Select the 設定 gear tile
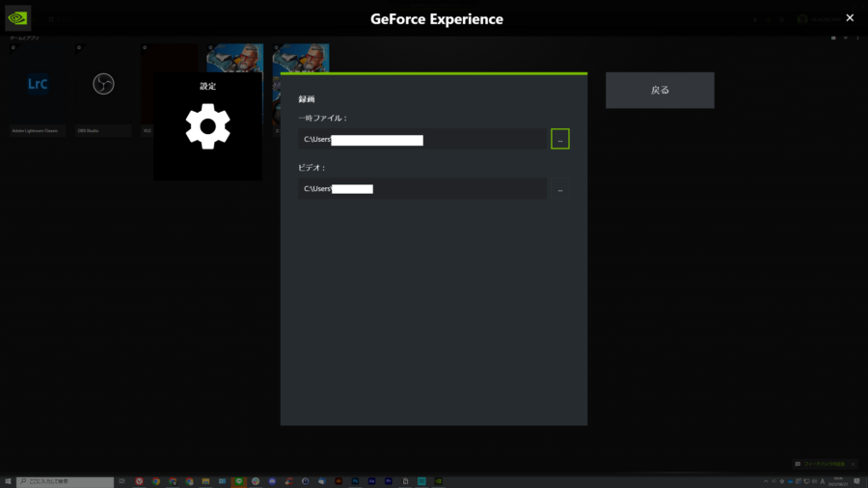The height and width of the screenshot is (488, 868). [x=207, y=125]
